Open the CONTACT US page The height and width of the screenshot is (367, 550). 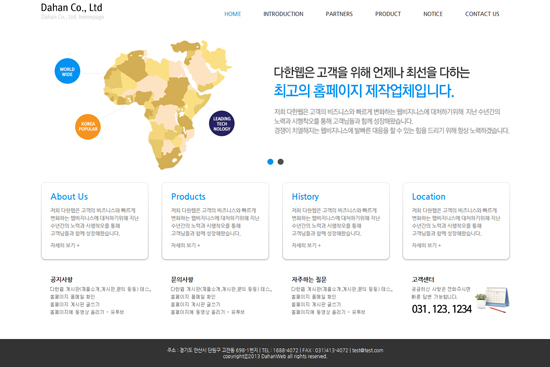coord(482,14)
